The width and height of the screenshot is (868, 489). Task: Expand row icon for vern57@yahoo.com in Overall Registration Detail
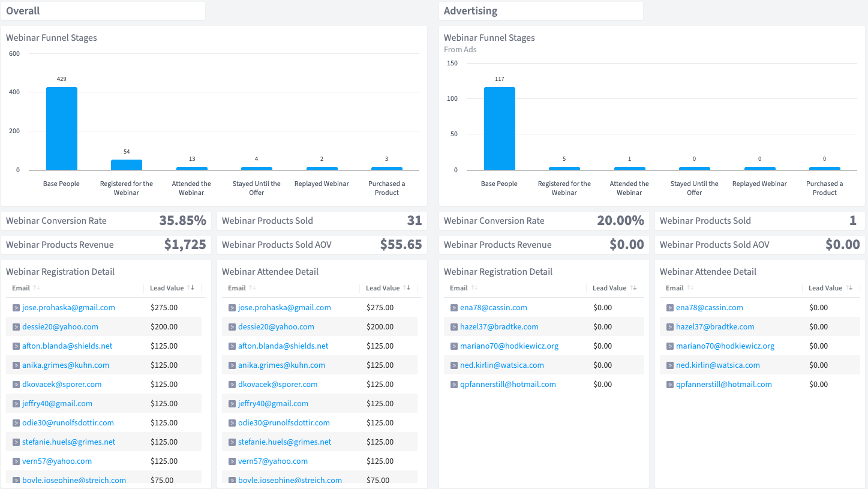tap(16, 461)
